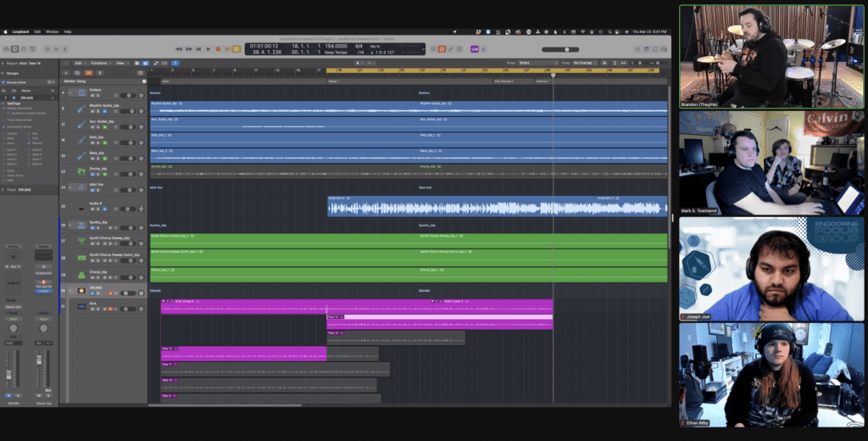Click the Rewind transport button
Screen dimensions: 868x441
[179, 48]
